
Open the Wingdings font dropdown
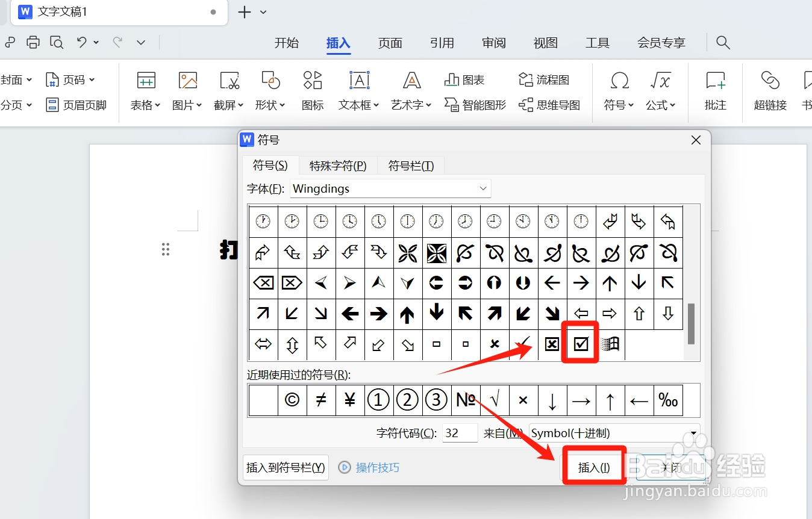tap(483, 188)
